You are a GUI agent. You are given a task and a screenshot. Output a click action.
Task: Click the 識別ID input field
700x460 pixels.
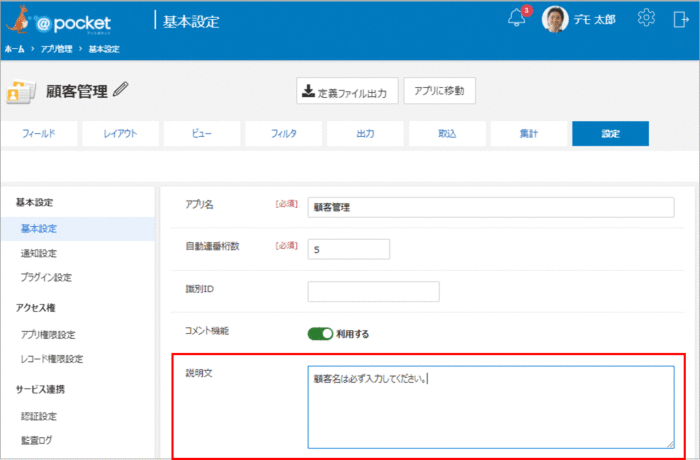[373, 291]
